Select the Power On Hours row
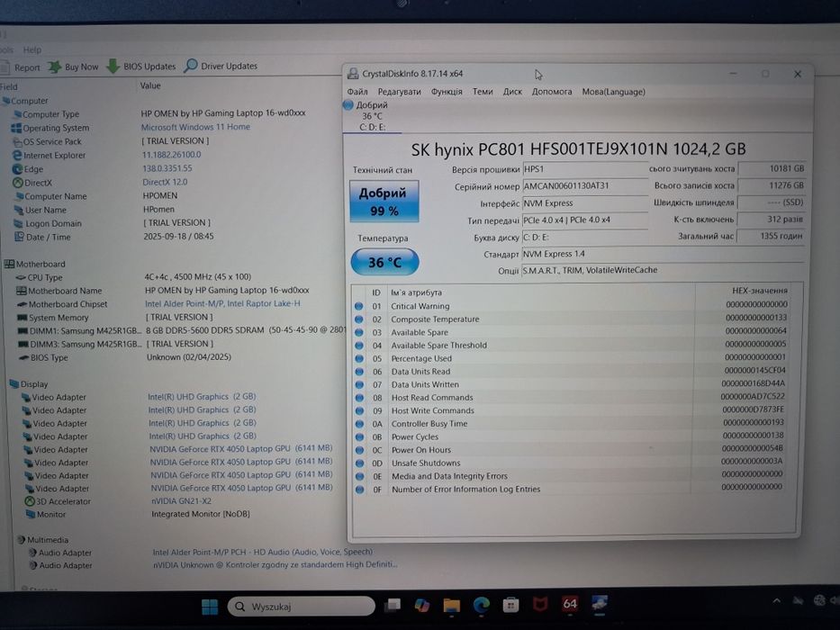Image resolution: width=840 pixels, height=630 pixels. coord(571,449)
